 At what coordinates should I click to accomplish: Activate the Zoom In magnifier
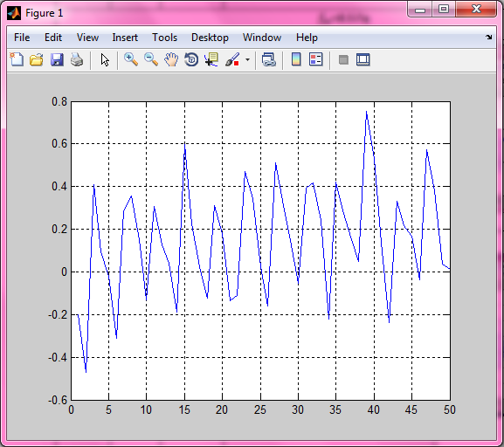(x=131, y=59)
